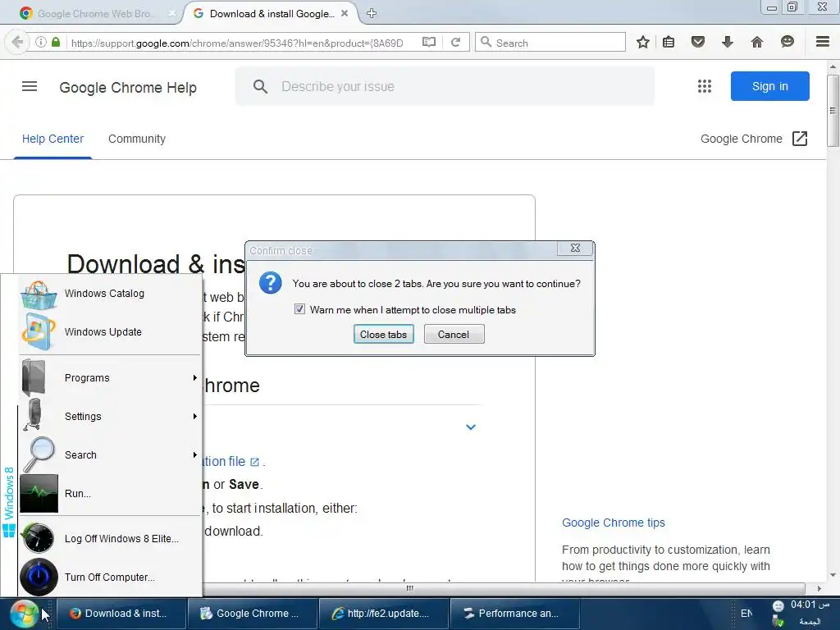Click the scroll down arrow of the page

point(833,575)
